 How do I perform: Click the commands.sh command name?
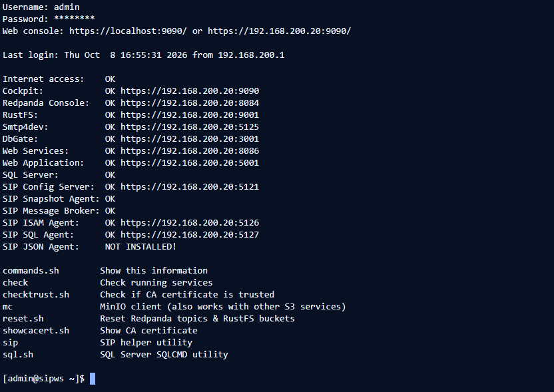click(31, 271)
